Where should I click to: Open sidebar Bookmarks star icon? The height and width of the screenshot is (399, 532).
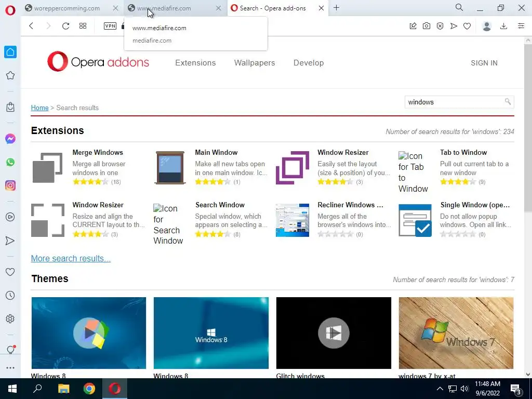(10, 75)
